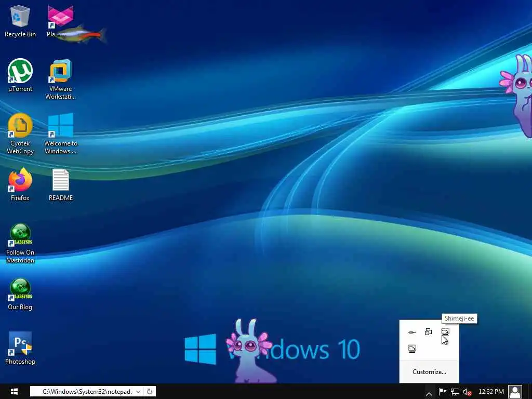The image size is (532, 399).
Task: Expand the taskbar address bar dropdown
Action: pyautogui.click(x=138, y=392)
